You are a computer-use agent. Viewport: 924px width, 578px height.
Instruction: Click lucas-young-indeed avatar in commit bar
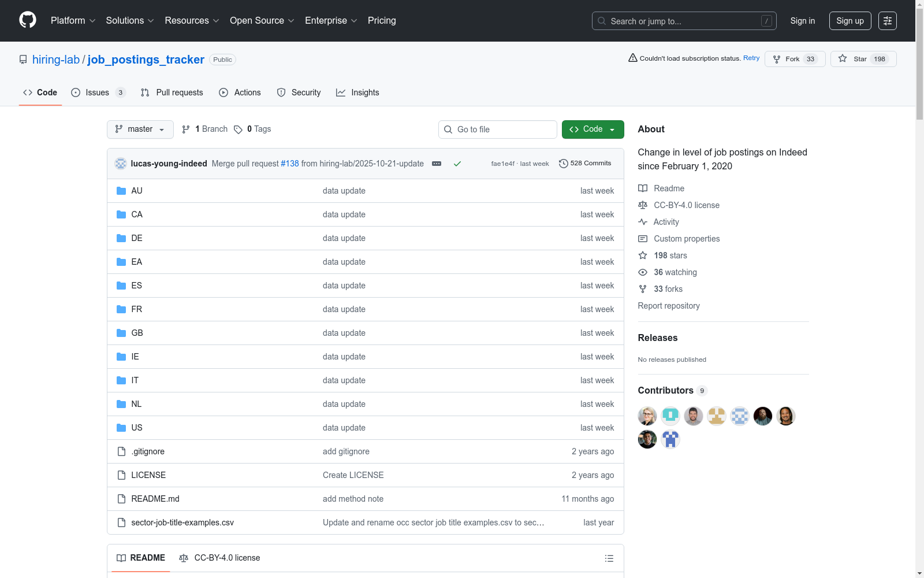(x=121, y=164)
